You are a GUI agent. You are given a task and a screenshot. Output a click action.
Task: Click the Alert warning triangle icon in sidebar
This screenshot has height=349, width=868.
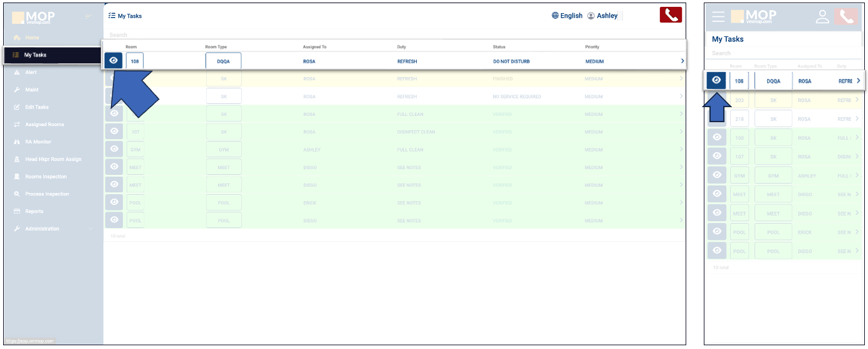(x=17, y=73)
